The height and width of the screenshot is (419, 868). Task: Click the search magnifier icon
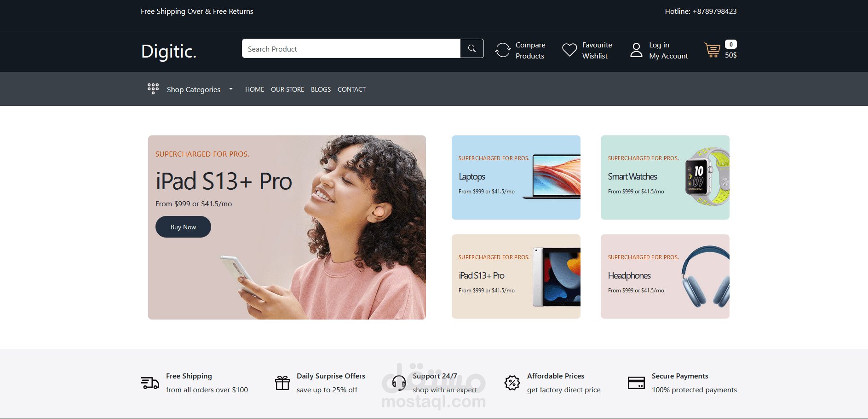coord(472,48)
